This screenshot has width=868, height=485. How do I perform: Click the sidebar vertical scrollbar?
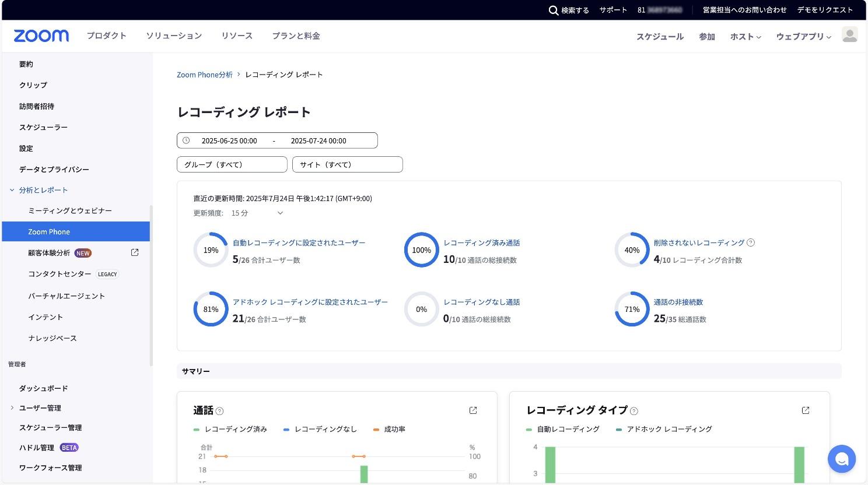click(x=151, y=286)
